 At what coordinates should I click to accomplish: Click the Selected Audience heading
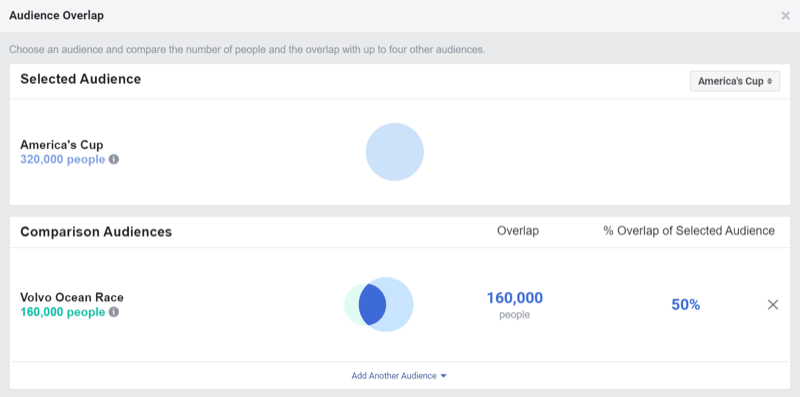click(x=81, y=79)
